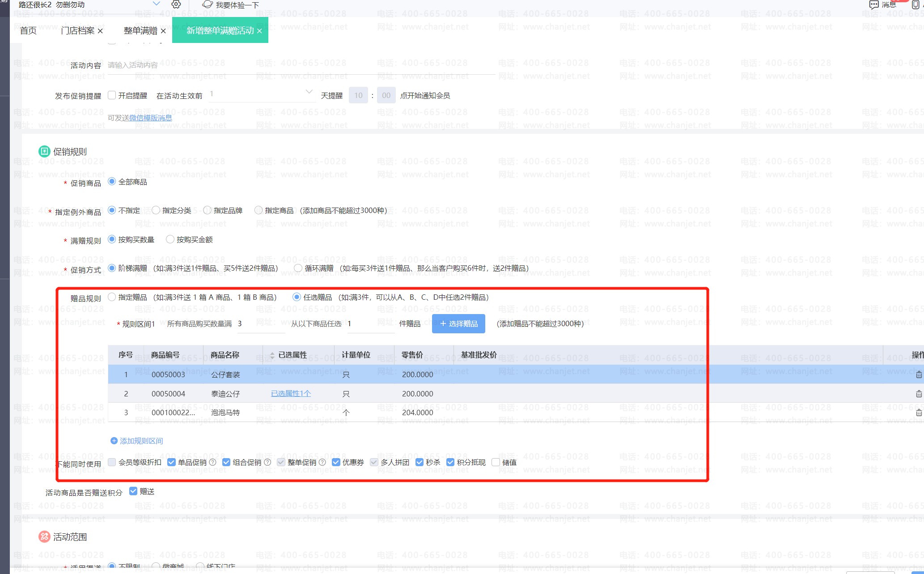This screenshot has width=924, height=574.
Task: Check the 会员等级折扣 checkbox
Action: point(112,462)
